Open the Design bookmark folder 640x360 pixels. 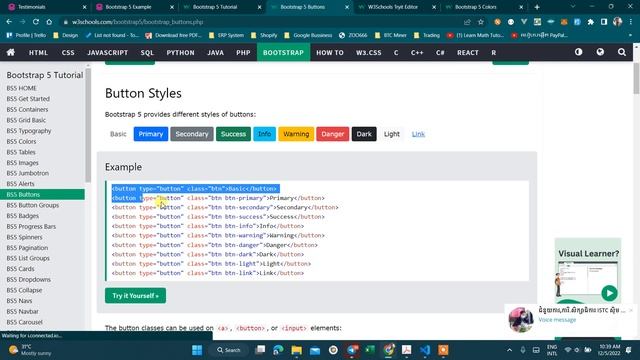66,36
